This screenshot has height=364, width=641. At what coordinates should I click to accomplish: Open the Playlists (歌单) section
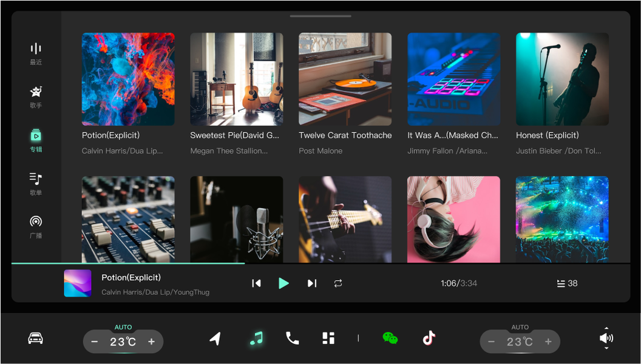pyautogui.click(x=36, y=184)
